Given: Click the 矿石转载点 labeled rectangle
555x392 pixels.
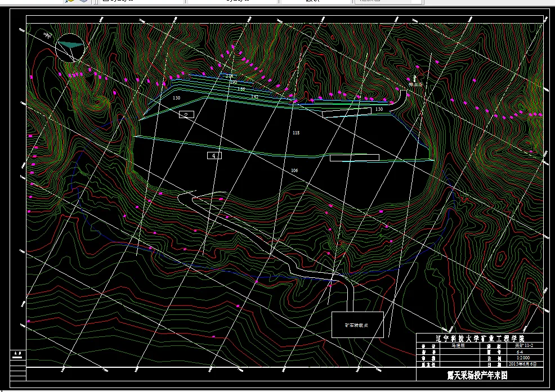Looking at the screenshot, I should click(357, 325).
